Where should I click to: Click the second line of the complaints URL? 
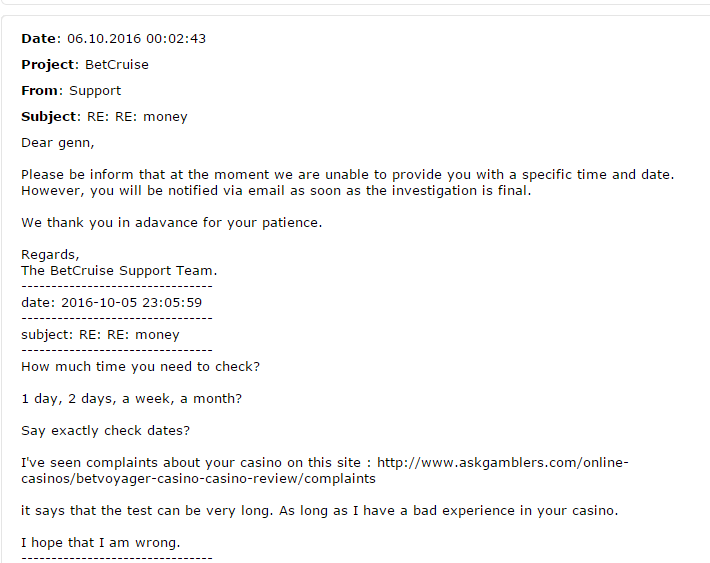point(198,479)
